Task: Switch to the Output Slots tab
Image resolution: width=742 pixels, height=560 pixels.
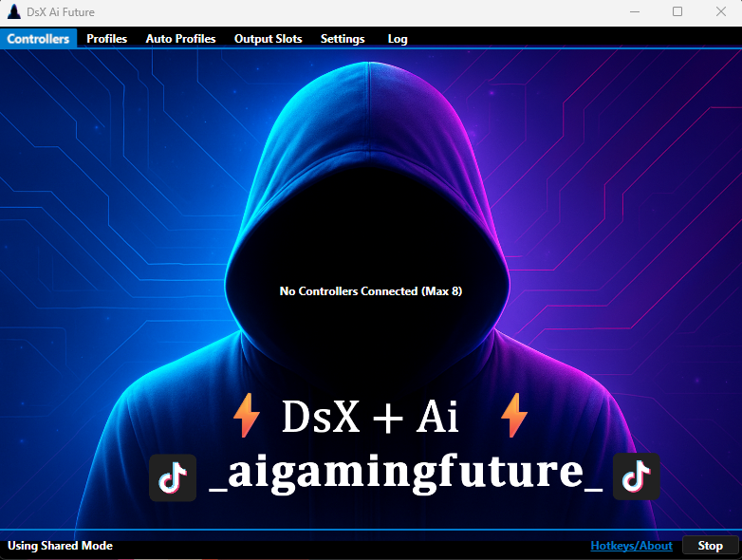Action: click(x=268, y=38)
